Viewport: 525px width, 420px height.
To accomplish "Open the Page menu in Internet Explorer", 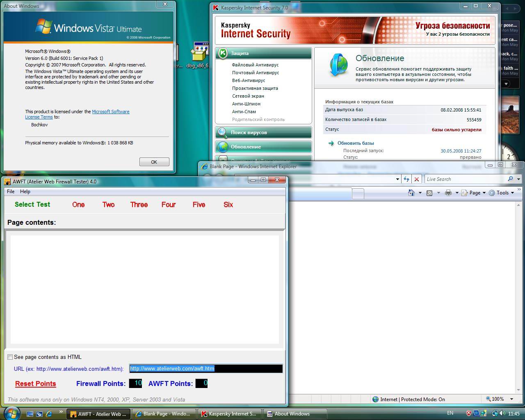I will (473, 193).
